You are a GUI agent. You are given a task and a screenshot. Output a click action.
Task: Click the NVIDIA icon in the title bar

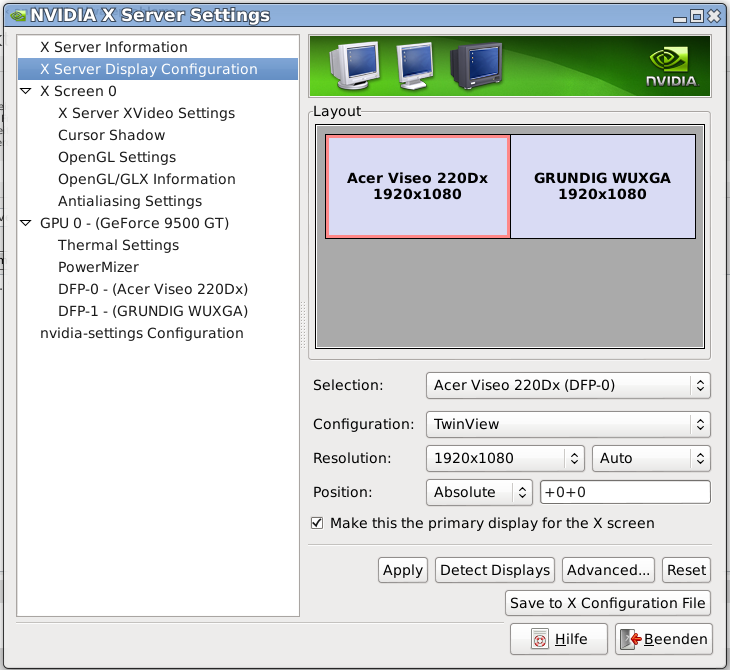pos(14,15)
